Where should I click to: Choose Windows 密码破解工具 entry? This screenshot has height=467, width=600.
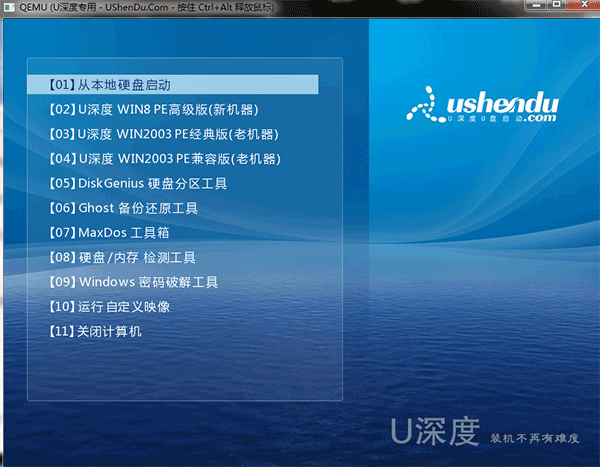point(134,282)
